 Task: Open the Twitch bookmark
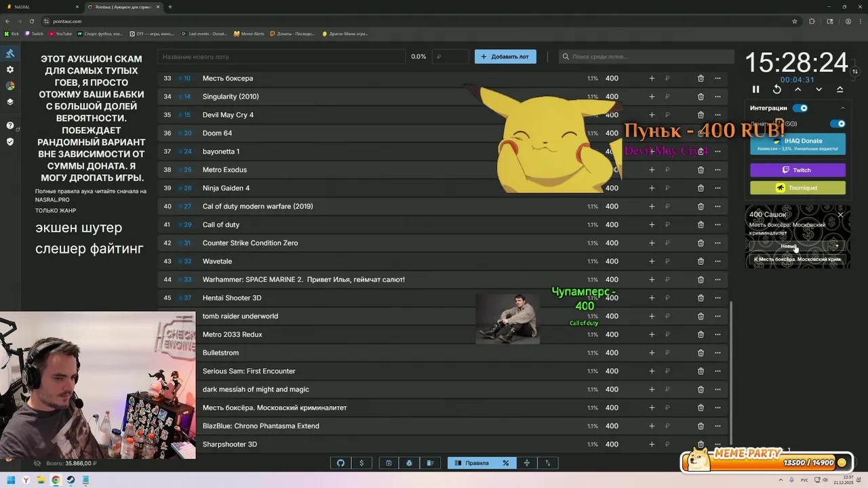click(34, 33)
